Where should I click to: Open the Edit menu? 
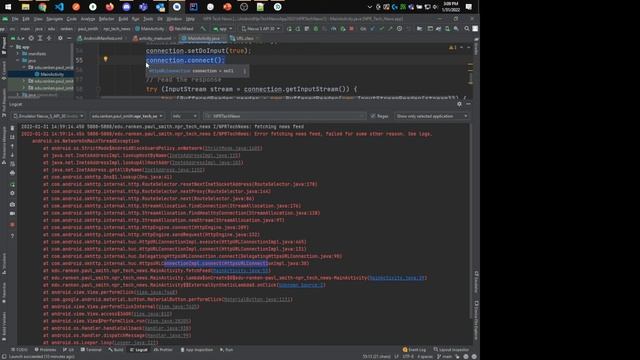tap(26, 19)
